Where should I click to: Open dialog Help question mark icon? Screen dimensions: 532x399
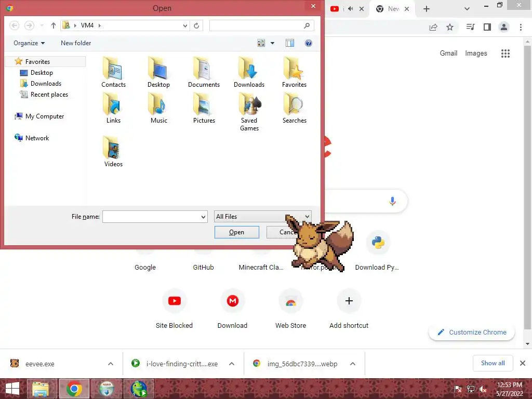pyautogui.click(x=309, y=43)
